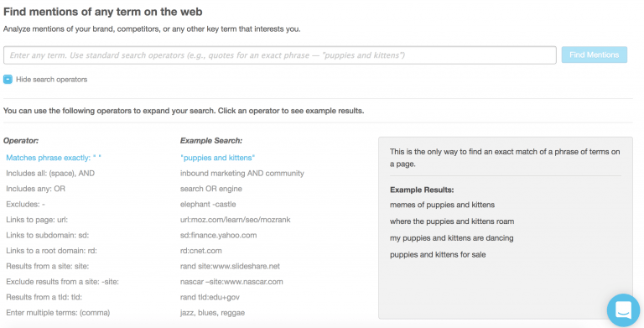Choose the Includes any: OR operator
The width and height of the screenshot is (644, 328).
(35, 189)
